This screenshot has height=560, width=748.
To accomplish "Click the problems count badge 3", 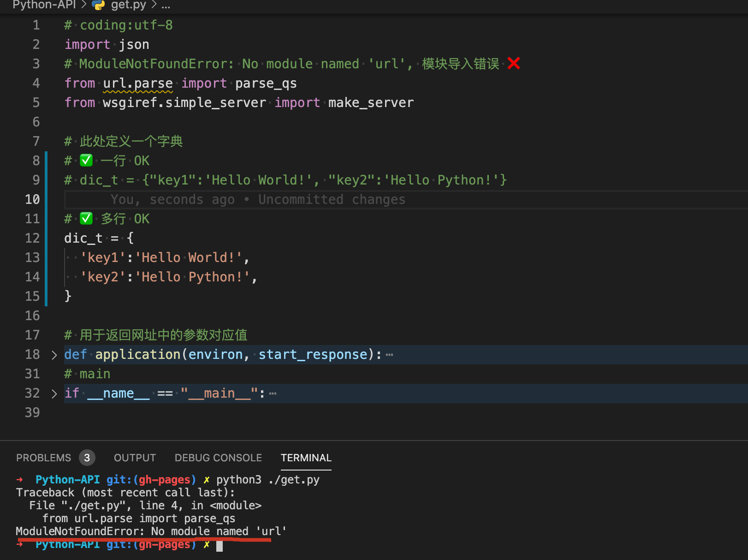I will pos(87,458).
